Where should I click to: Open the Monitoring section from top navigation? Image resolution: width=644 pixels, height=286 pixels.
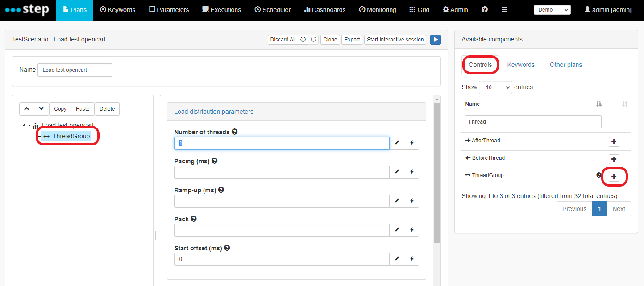click(x=377, y=9)
